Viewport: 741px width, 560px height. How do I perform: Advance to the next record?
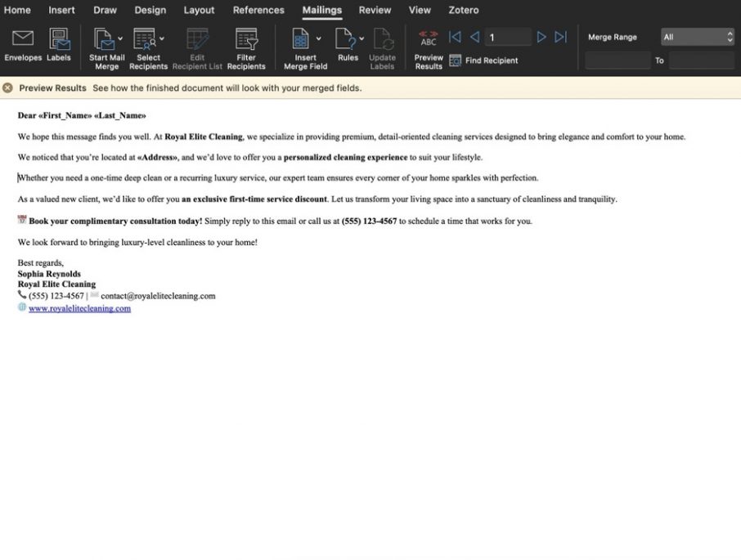(x=541, y=36)
